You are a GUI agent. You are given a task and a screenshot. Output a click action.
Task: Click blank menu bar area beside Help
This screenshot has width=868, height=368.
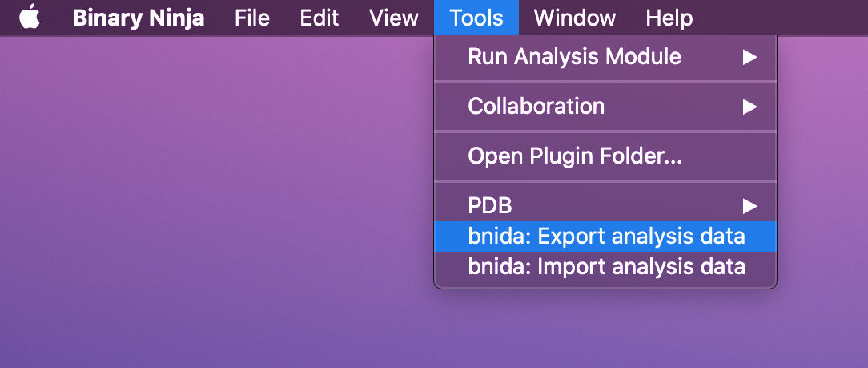[781, 18]
